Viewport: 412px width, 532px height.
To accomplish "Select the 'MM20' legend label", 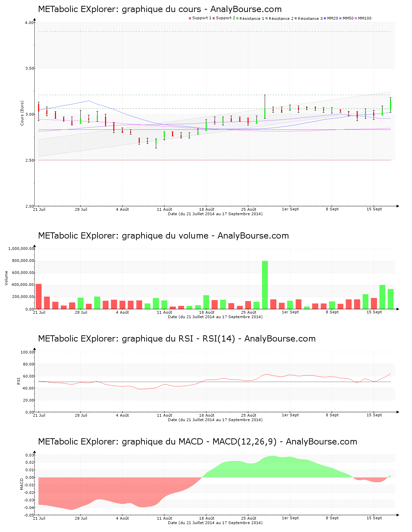I will [x=333, y=18].
